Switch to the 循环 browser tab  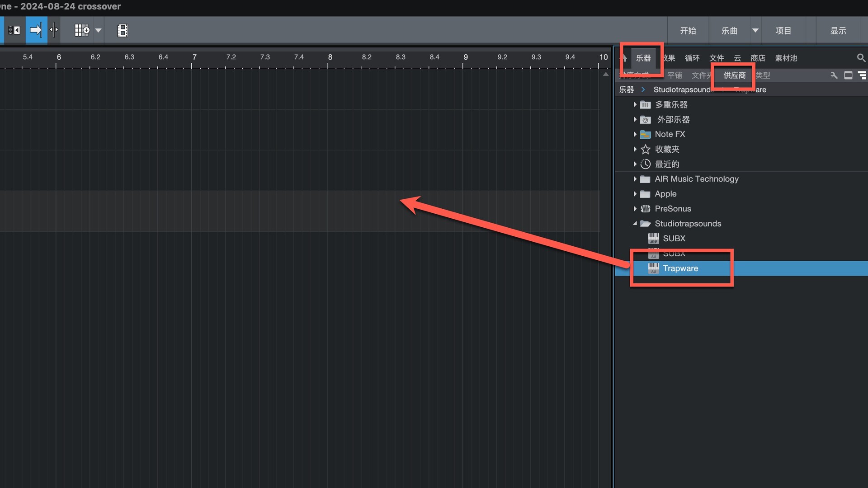point(692,58)
